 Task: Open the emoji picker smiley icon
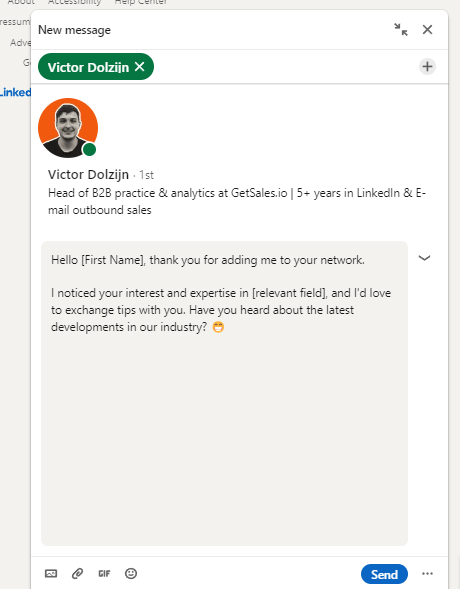click(131, 574)
